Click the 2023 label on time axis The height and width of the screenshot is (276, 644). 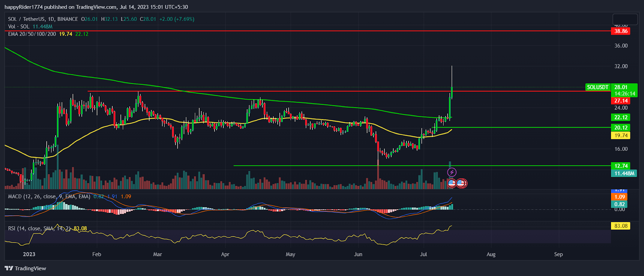click(x=29, y=254)
